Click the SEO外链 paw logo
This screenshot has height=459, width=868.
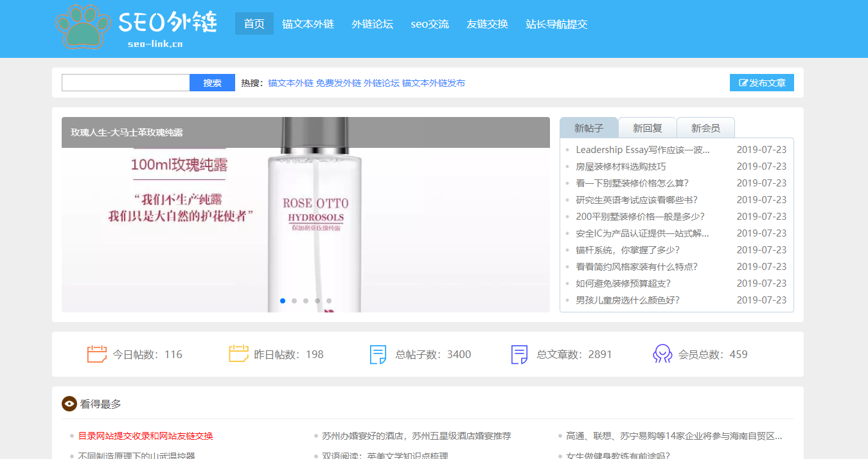136,27
